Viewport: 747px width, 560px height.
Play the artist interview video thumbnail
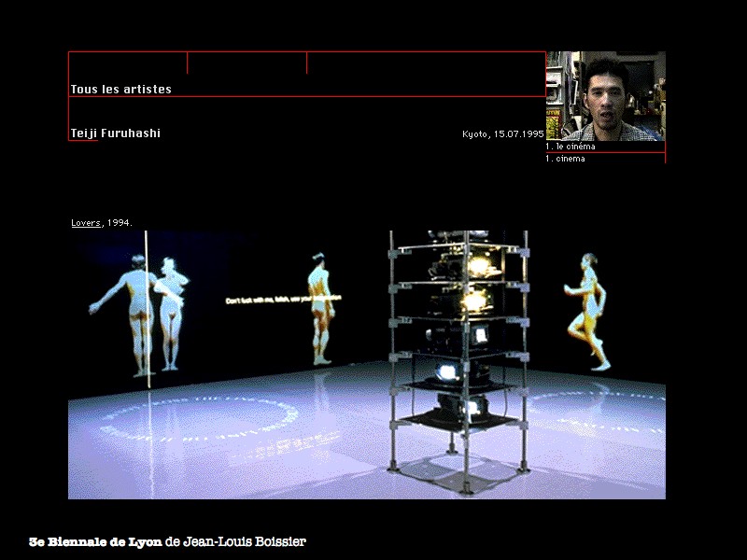point(605,96)
